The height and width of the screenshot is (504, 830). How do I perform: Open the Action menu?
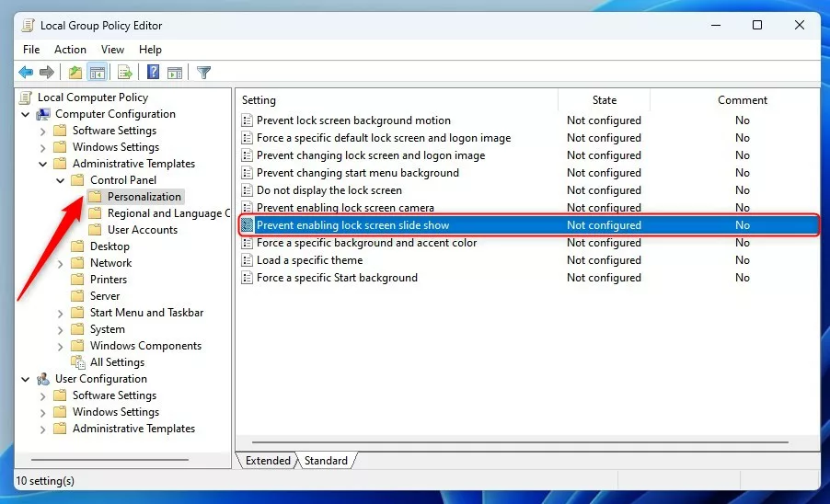70,49
